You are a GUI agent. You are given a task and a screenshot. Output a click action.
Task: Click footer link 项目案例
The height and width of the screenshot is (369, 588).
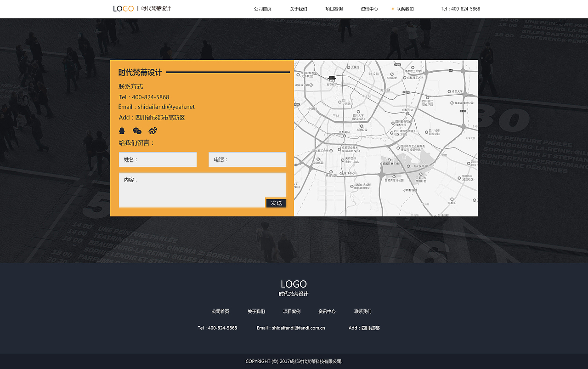(292, 312)
